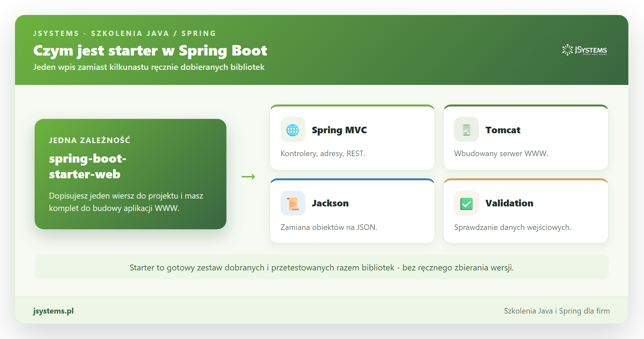
Task: Select the Validation card title
Action: tap(509, 203)
